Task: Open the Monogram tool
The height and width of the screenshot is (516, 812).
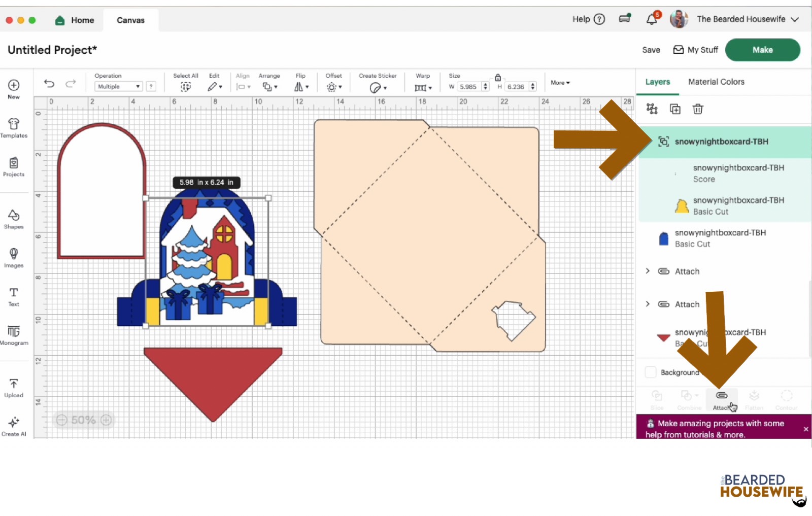Action: pos(14,335)
